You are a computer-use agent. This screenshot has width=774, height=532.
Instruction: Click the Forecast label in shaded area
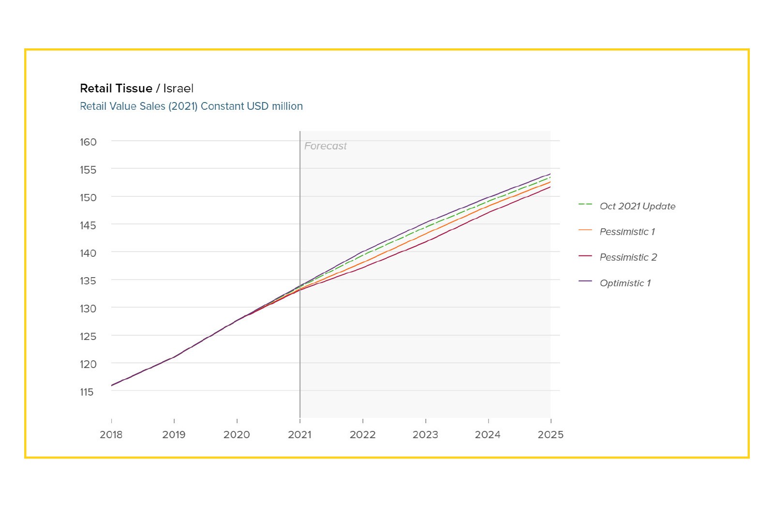pyautogui.click(x=326, y=146)
